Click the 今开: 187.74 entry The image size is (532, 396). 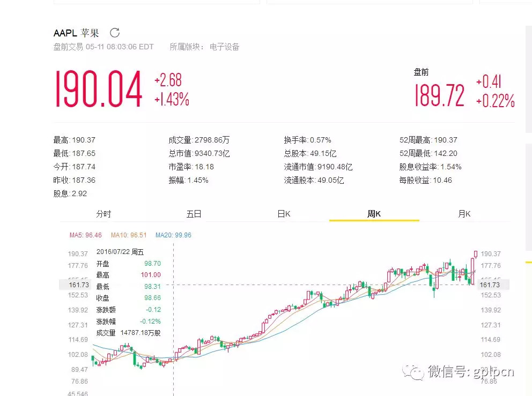point(75,167)
